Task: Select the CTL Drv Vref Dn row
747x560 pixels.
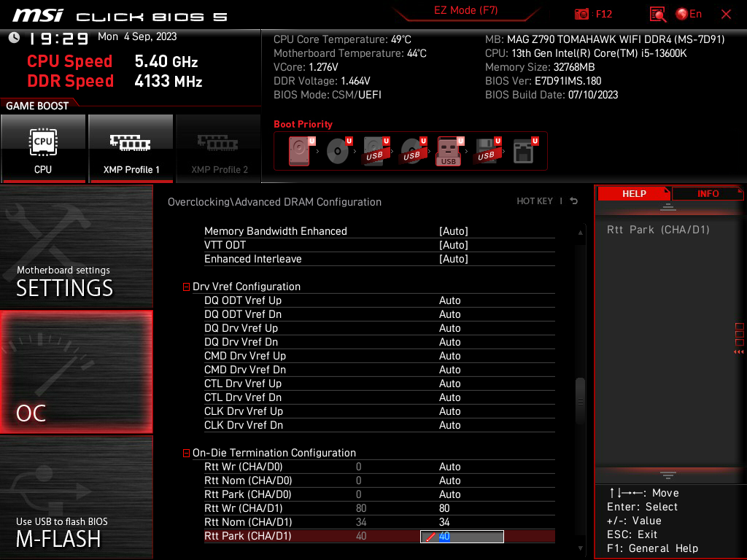Action: 379,397
